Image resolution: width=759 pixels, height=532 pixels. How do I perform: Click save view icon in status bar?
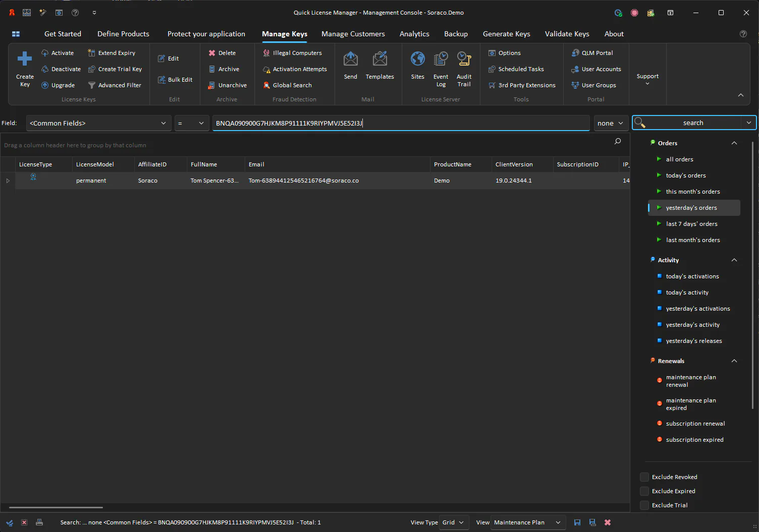point(577,522)
